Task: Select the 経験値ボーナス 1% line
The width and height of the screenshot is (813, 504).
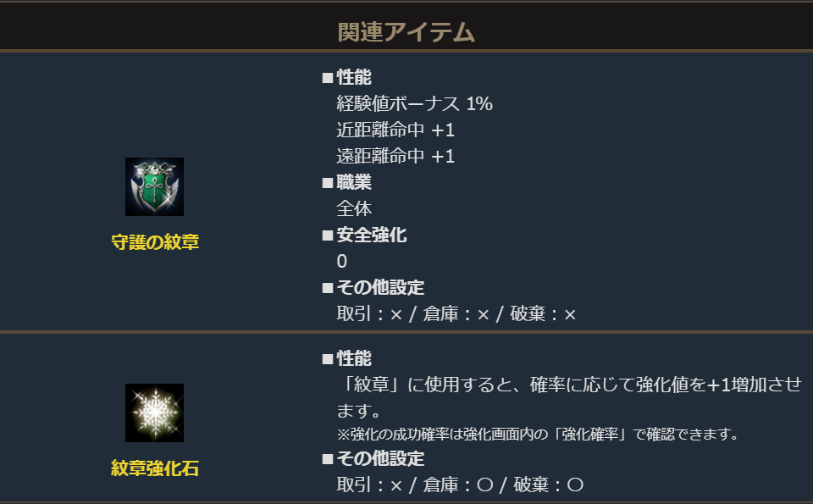Action: 414,104
